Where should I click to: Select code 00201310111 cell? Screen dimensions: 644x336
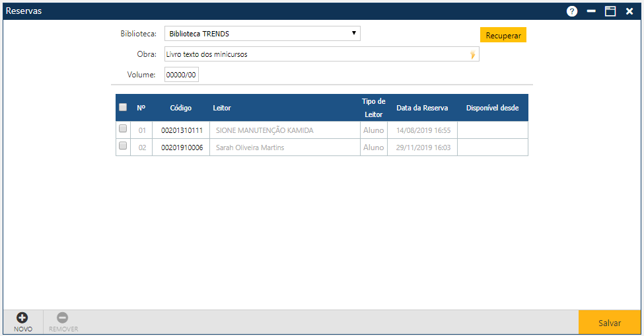coord(181,130)
